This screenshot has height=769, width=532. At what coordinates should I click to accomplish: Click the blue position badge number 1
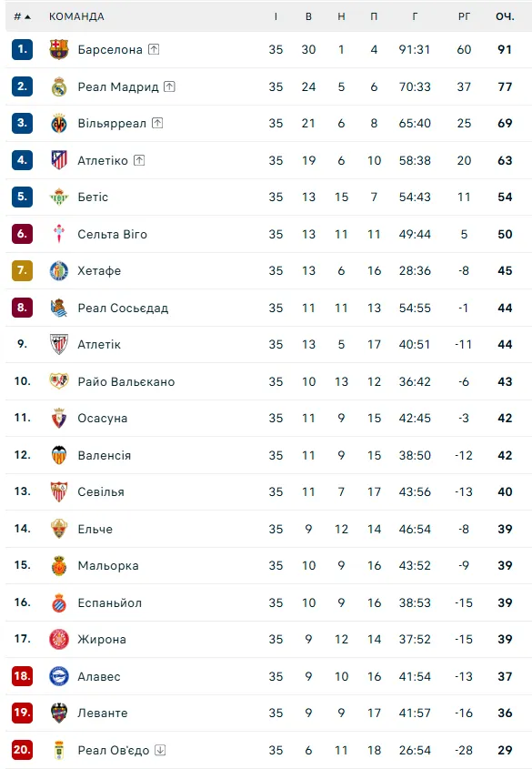[22, 49]
